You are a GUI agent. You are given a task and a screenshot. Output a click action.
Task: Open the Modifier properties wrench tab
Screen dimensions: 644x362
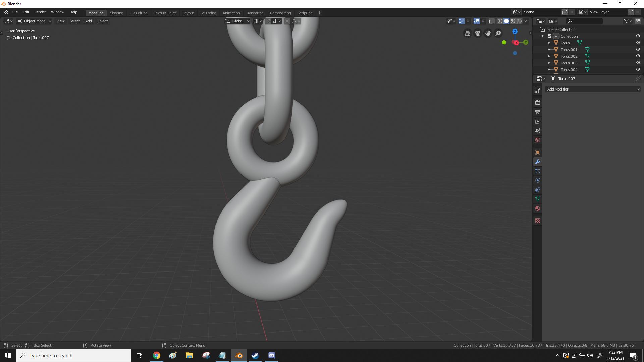coord(538,162)
